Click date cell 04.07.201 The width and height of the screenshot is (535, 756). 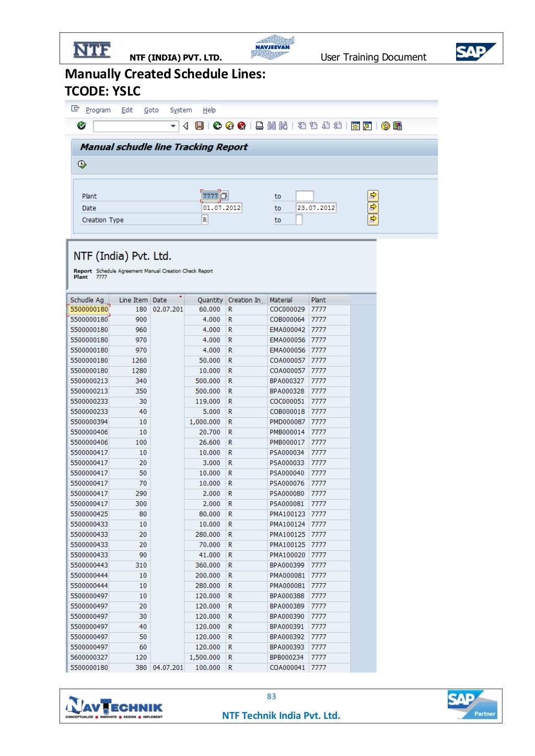coord(168,667)
